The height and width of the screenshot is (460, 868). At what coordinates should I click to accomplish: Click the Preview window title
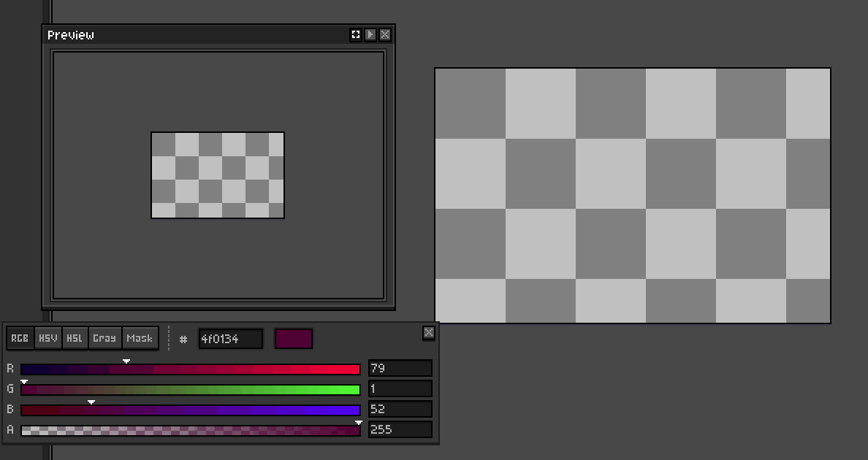click(x=71, y=35)
